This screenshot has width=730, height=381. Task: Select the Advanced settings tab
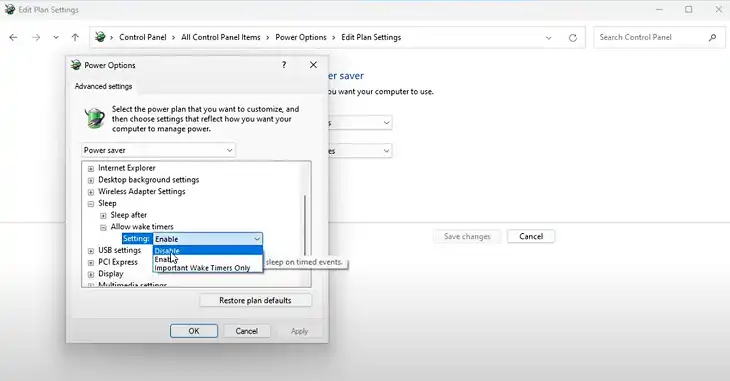pyautogui.click(x=103, y=86)
